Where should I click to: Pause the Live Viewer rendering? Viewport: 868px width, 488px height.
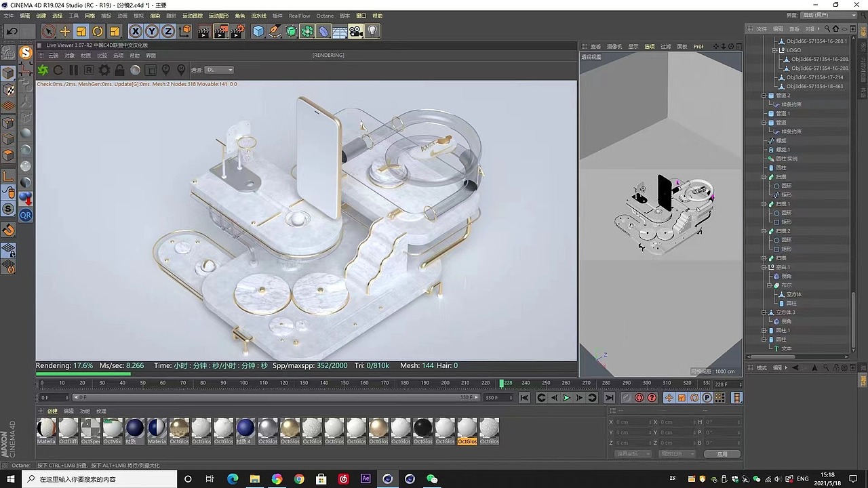pos(73,70)
